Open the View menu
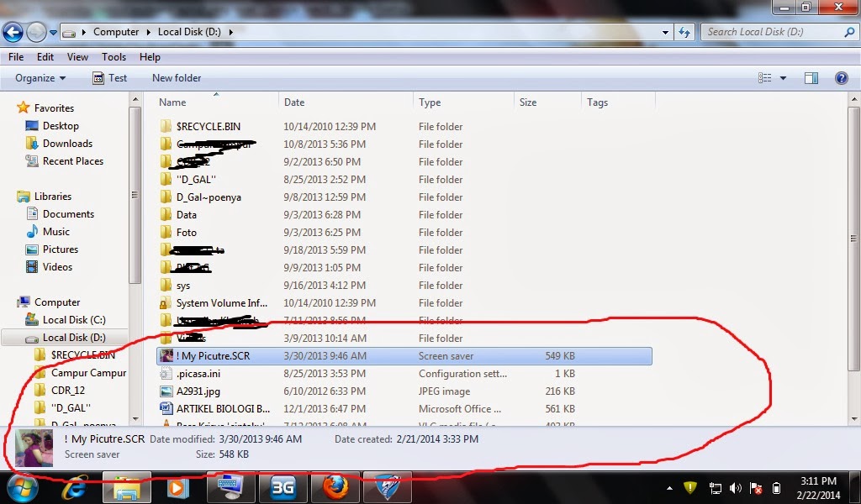Viewport: 861px width, 504px height. (x=77, y=57)
